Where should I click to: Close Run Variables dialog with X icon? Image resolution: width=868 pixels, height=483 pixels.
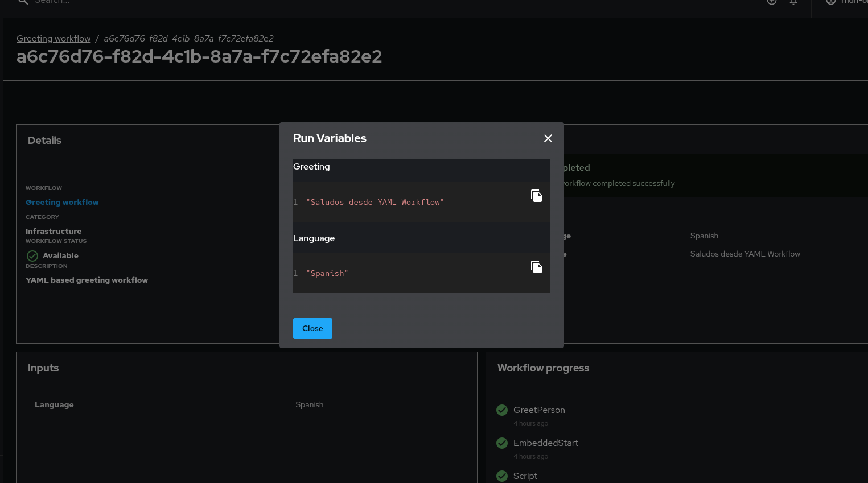click(x=548, y=138)
